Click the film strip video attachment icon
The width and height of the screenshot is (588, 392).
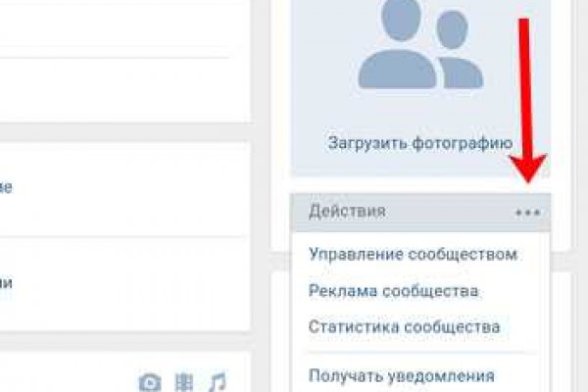click(x=183, y=381)
